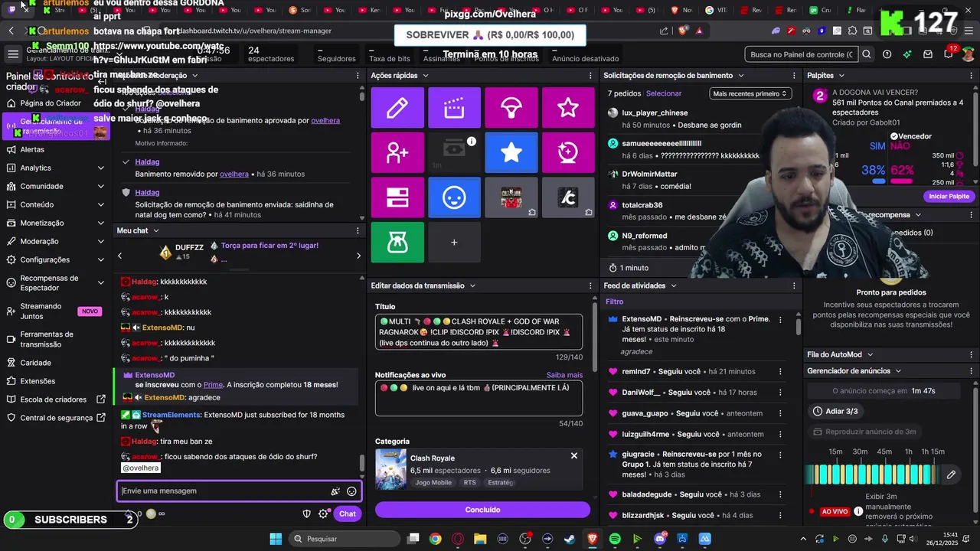This screenshot has width=980, height=551.
Task: Click Filtro in activity feed
Action: [x=615, y=302]
